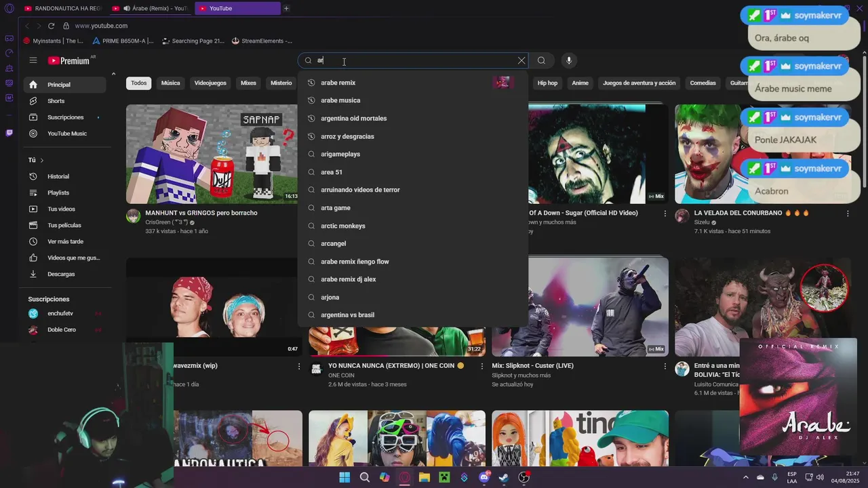Choose 'arabe remix dj alex' suggestion
Viewport: 868px width, 488px height.
[412, 279]
